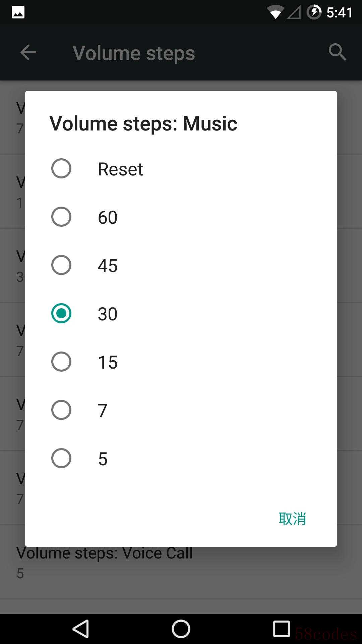Select the Reset radio option
This screenshot has width=362, height=644.
(x=61, y=168)
